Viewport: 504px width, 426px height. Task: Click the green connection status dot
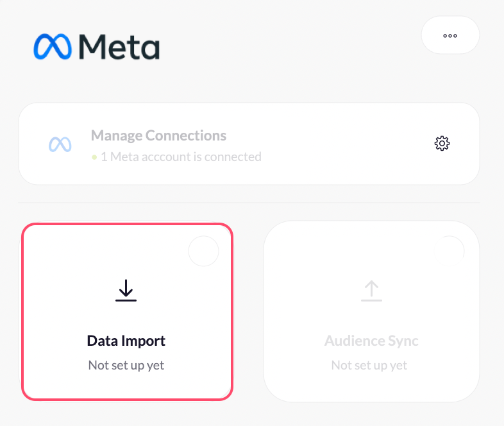[94, 157]
